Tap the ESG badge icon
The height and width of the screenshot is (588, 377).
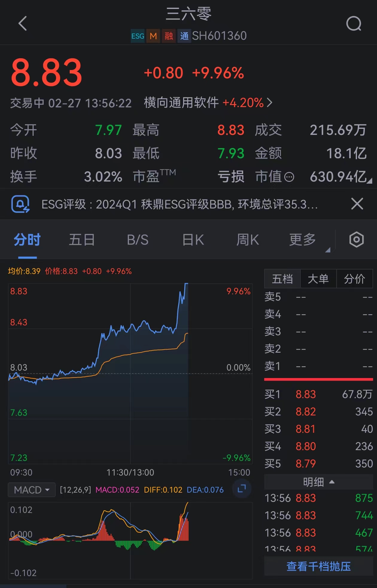pos(138,36)
